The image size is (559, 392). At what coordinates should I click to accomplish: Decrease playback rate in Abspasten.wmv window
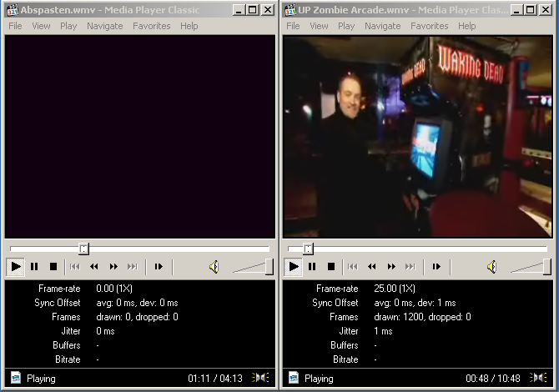[94, 267]
